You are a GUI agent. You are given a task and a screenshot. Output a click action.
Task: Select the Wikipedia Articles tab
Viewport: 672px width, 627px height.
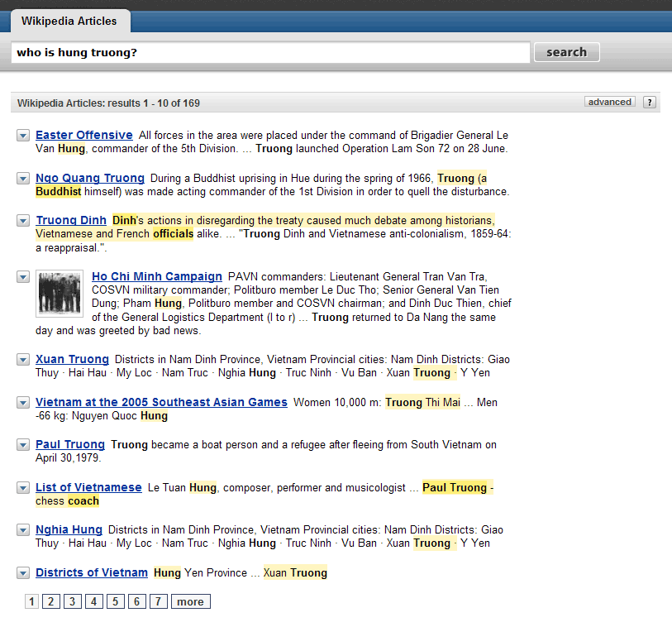70,21
